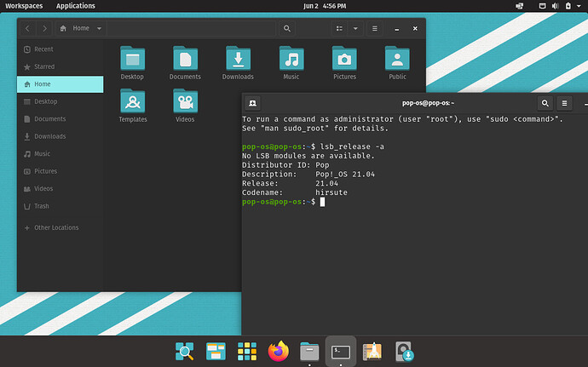Image resolution: width=588 pixels, height=367 pixels.
Task: Open the Public folder icon
Action: pyautogui.click(x=397, y=59)
